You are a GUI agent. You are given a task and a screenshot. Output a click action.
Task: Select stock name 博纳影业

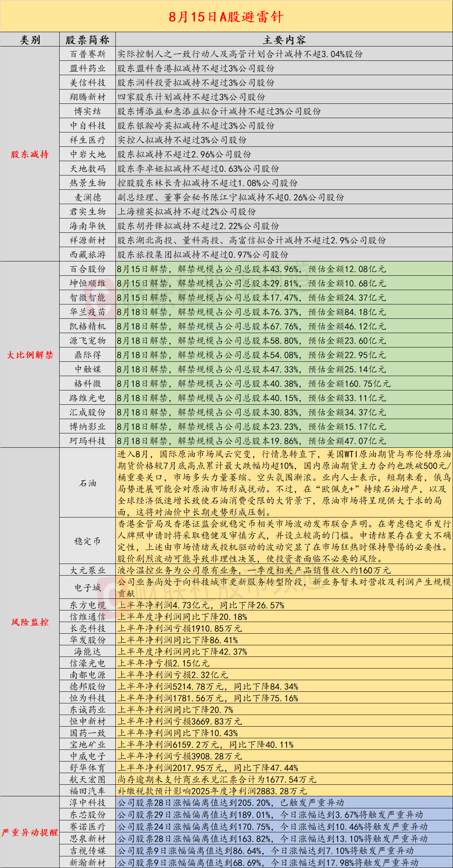click(88, 426)
